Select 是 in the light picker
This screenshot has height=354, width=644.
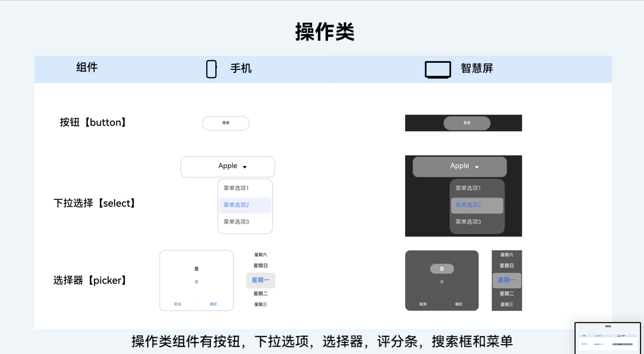point(196,269)
